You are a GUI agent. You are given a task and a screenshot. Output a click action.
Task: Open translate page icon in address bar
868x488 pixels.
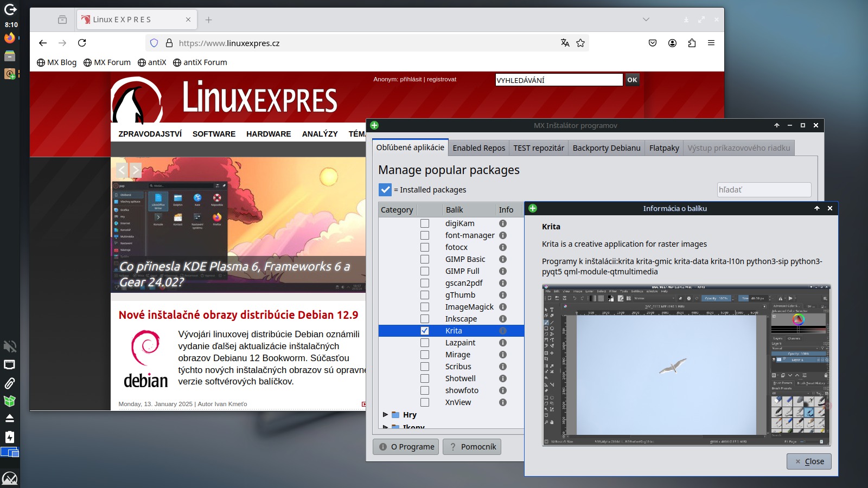(565, 43)
